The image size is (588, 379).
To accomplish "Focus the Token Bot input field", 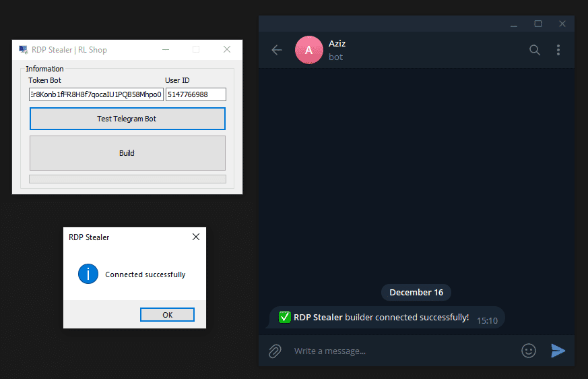I will pyautogui.click(x=96, y=94).
